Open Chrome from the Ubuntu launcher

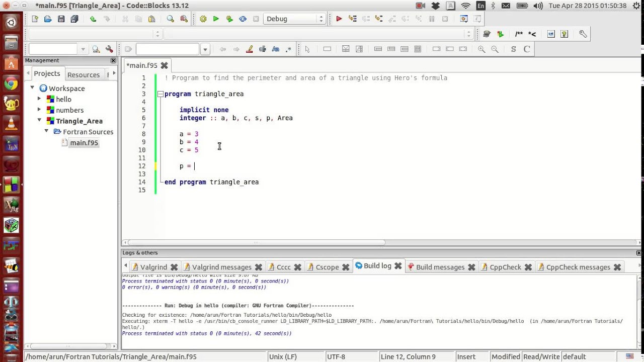11,84
